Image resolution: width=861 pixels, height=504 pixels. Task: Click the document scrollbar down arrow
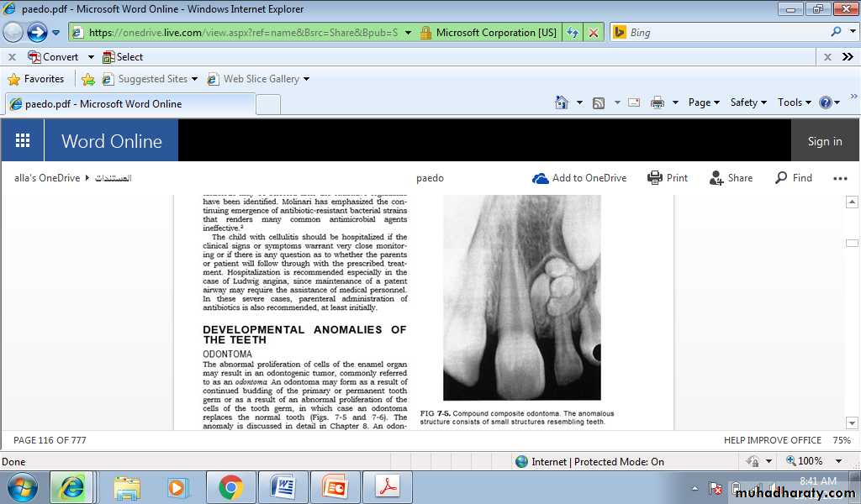852,423
